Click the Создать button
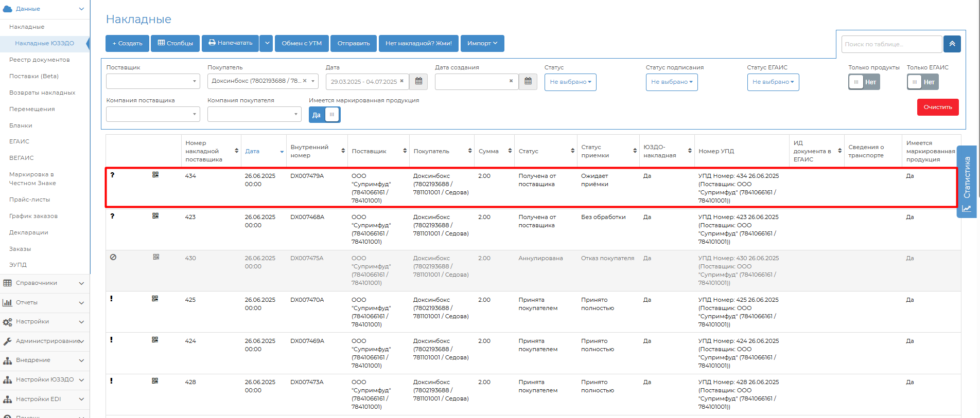 [127, 44]
